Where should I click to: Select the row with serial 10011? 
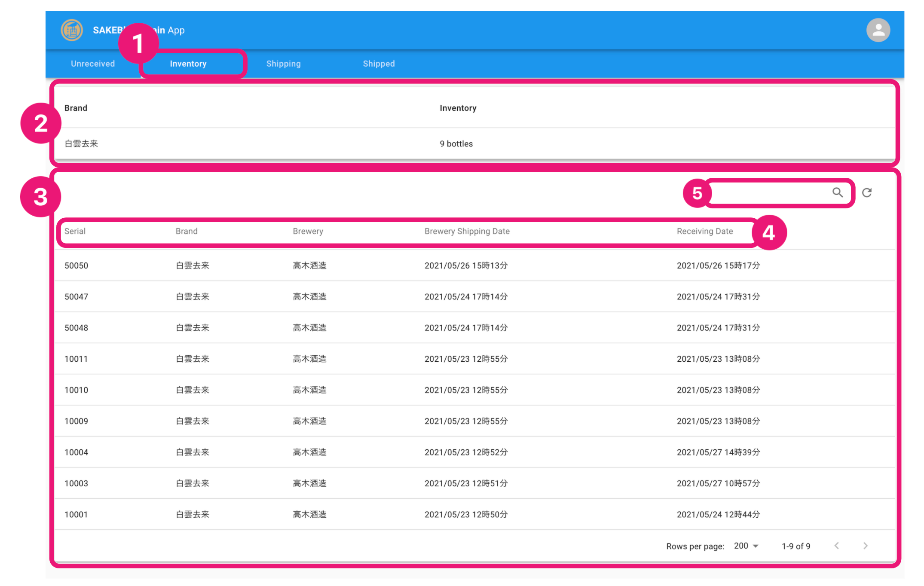tap(76, 359)
